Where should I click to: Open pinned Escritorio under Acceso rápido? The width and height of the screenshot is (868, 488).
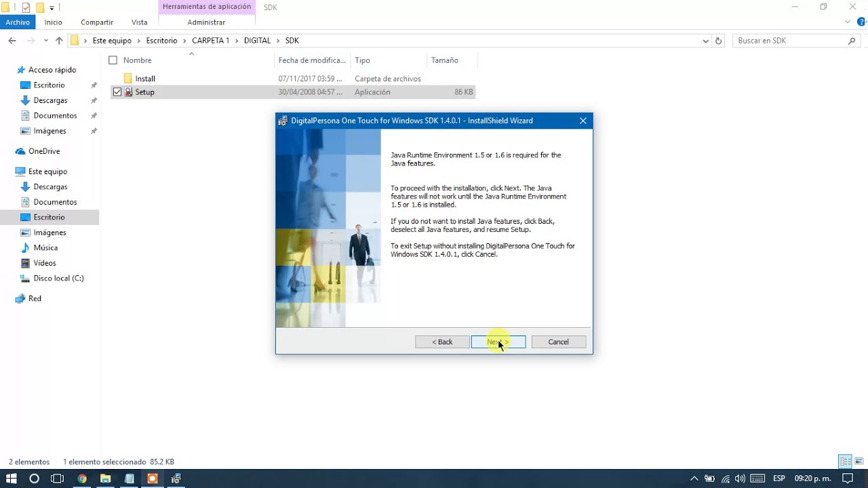point(49,85)
